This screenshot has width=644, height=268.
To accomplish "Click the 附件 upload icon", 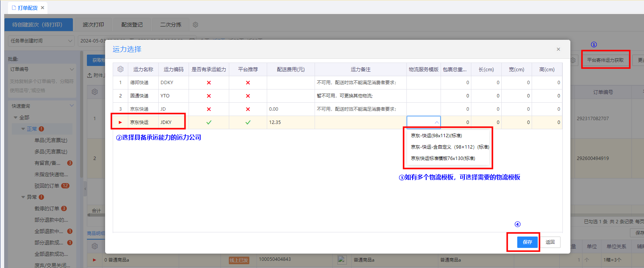I will (90, 75).
